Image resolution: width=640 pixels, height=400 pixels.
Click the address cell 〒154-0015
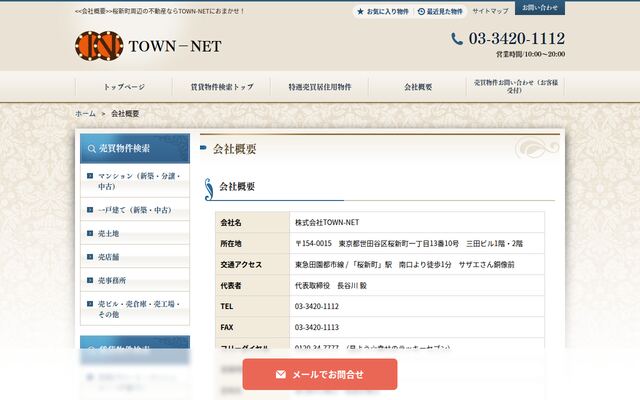pos(417,243)
